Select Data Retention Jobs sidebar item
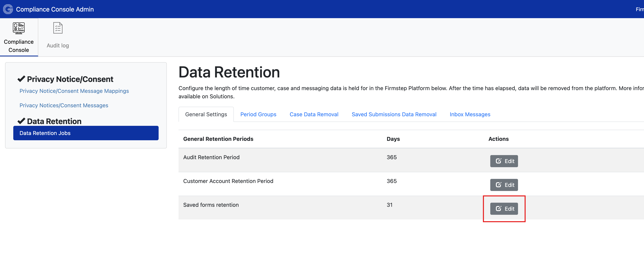644x277 pixels. point(86,133)
